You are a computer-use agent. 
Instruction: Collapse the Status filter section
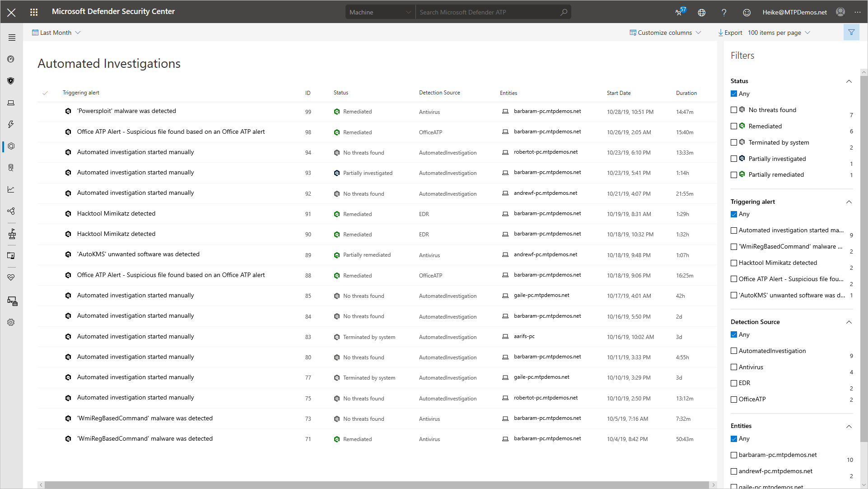(849, 81)
